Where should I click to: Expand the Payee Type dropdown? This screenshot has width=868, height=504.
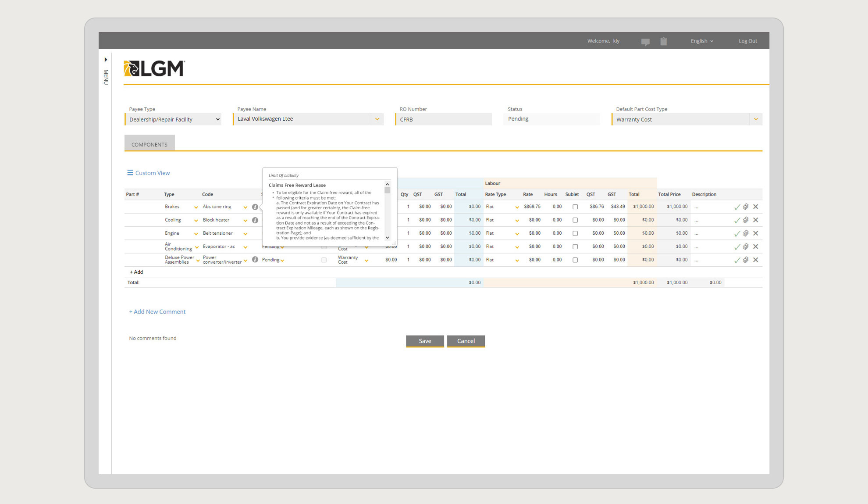(x=217, y=119)
